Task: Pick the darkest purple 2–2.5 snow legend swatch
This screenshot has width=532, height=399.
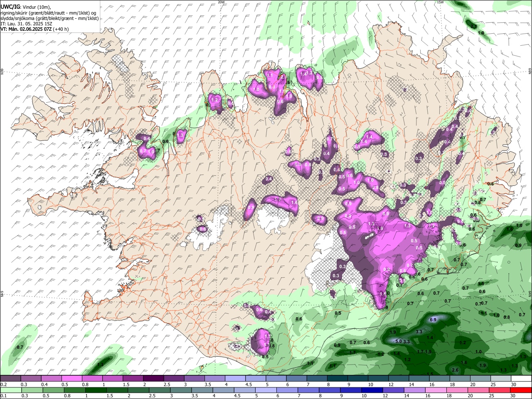Action: pyautogui.click(x=153, y=379)
